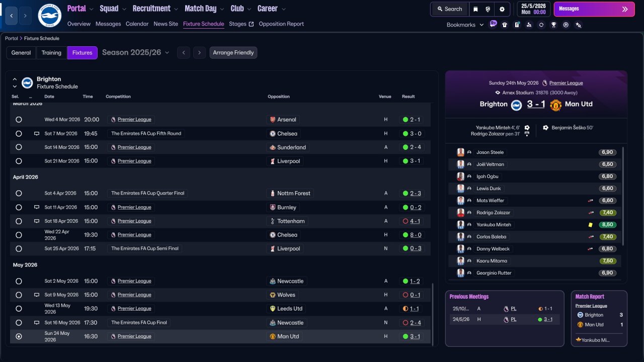Switch to the Training tab
The height and width of the screenshot is (362, 644).
point(51,53)
